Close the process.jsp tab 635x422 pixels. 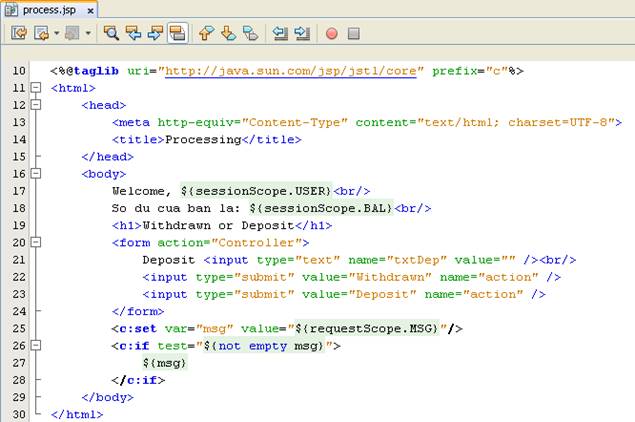(91, 11)
